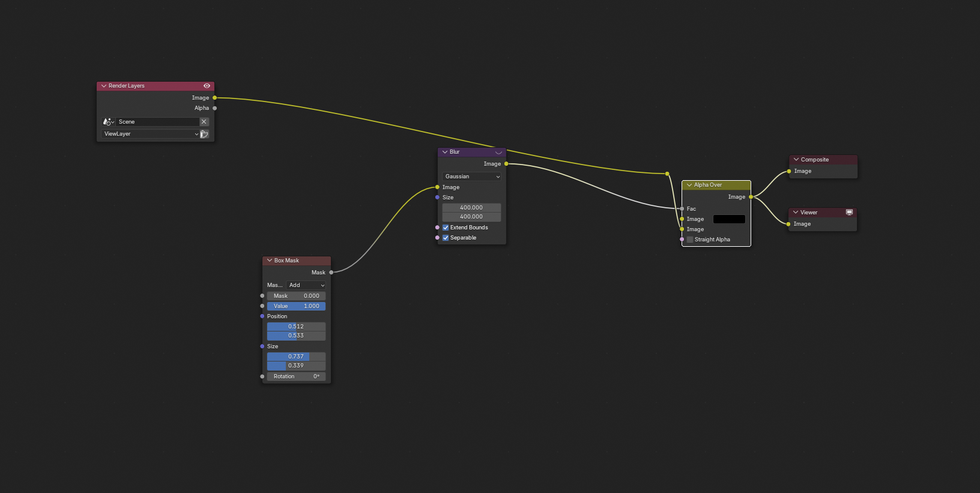Screen dimensions: 980x493
Task: Click the Extend Bounds input socket
Action: (x=437, y=228)
